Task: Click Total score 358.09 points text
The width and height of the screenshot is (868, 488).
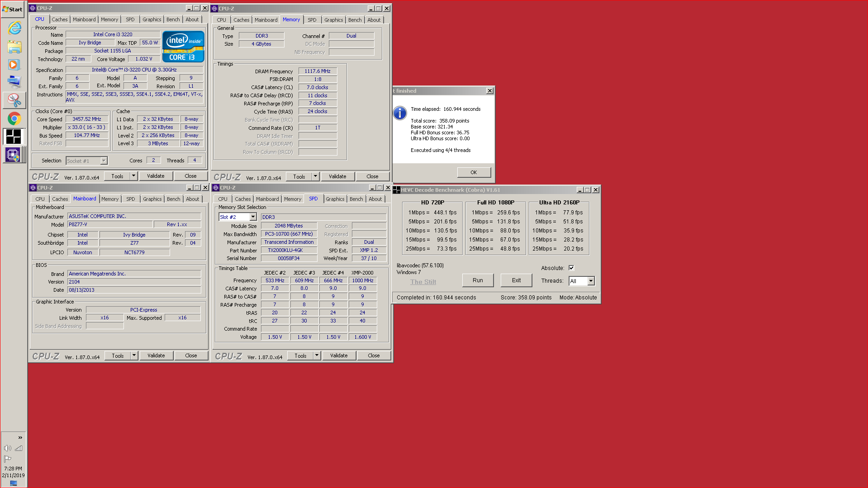Action: click(x=440, y=121)
